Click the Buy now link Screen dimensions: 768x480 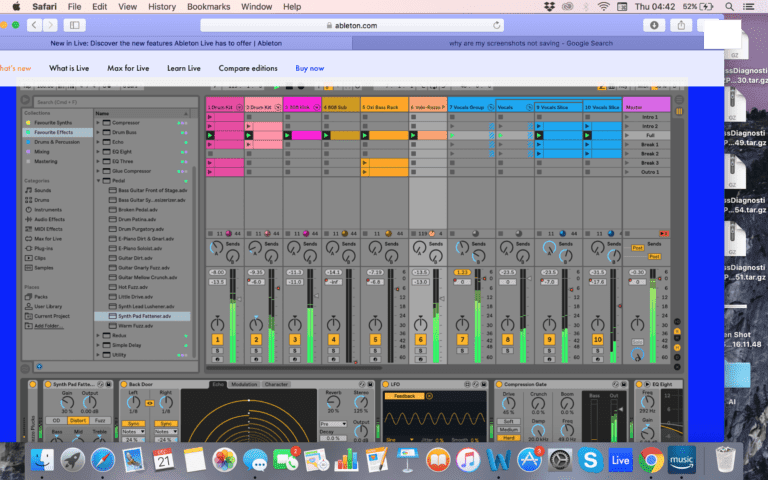pos(310,68)
